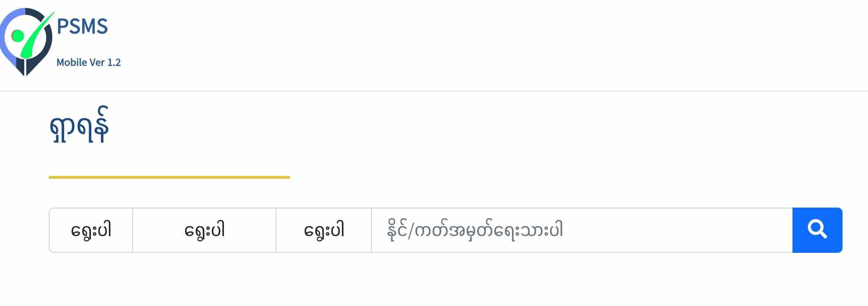
Task: Focus the နိုင်/ကတ်အမှတ်ရေးသားပါ input field
Action: (x=582, y=230)
